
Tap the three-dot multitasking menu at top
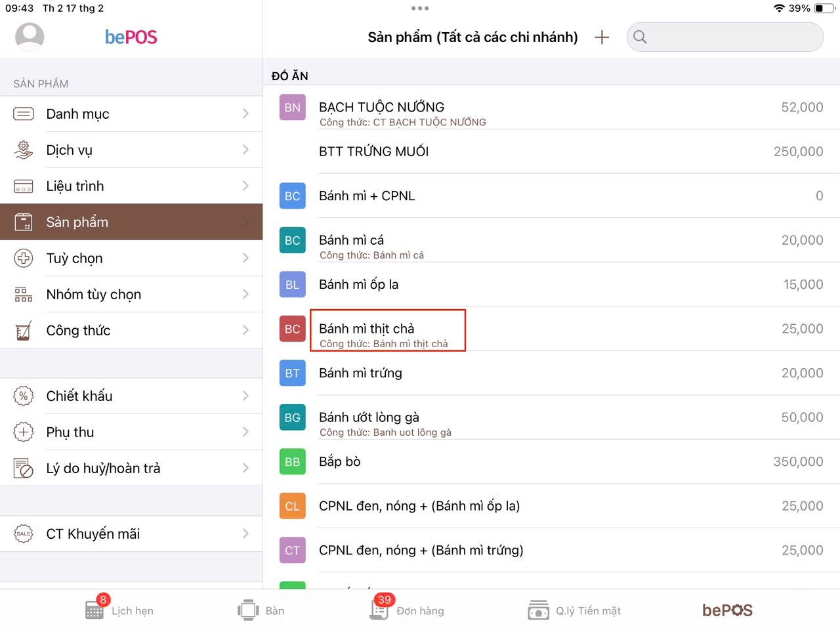[420, 9]
